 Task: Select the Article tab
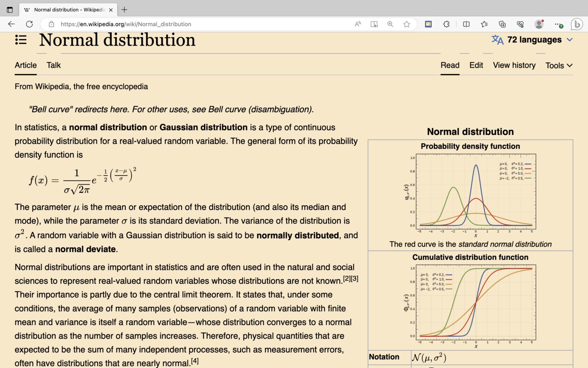pyautogui.click(x=26, y=65)
